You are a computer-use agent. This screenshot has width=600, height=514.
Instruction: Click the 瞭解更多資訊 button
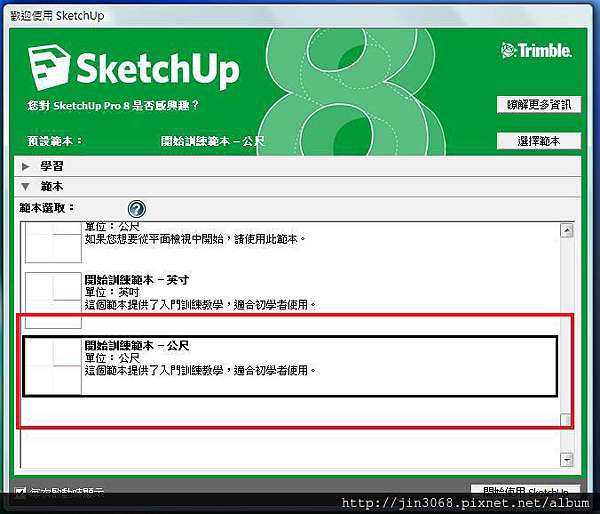point(539,104)
